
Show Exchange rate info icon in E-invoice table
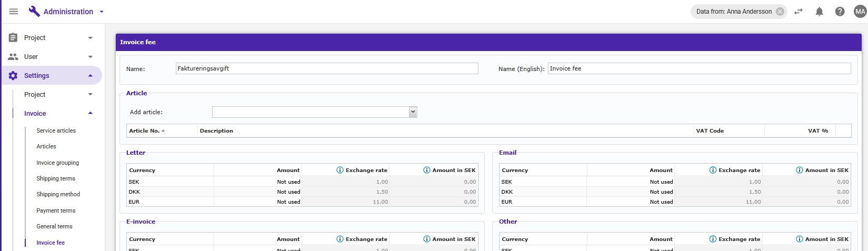coord(340,239)
